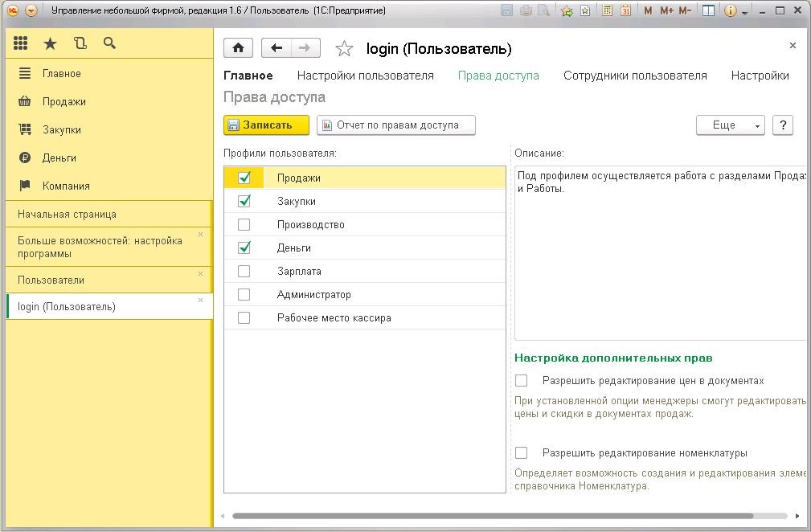The height and width of the screenshot is (532, 811).
Task: Open the sections grid menu icon
Action: click(x=20, y=43)
